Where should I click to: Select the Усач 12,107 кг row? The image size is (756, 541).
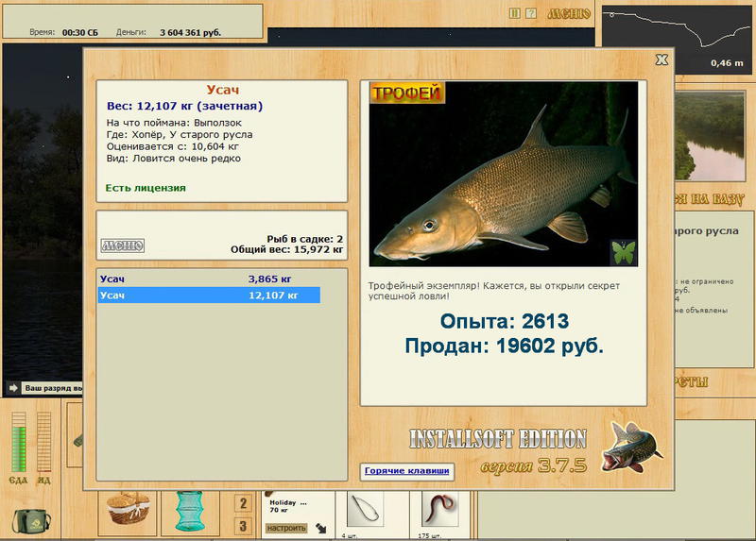(209, 296)
